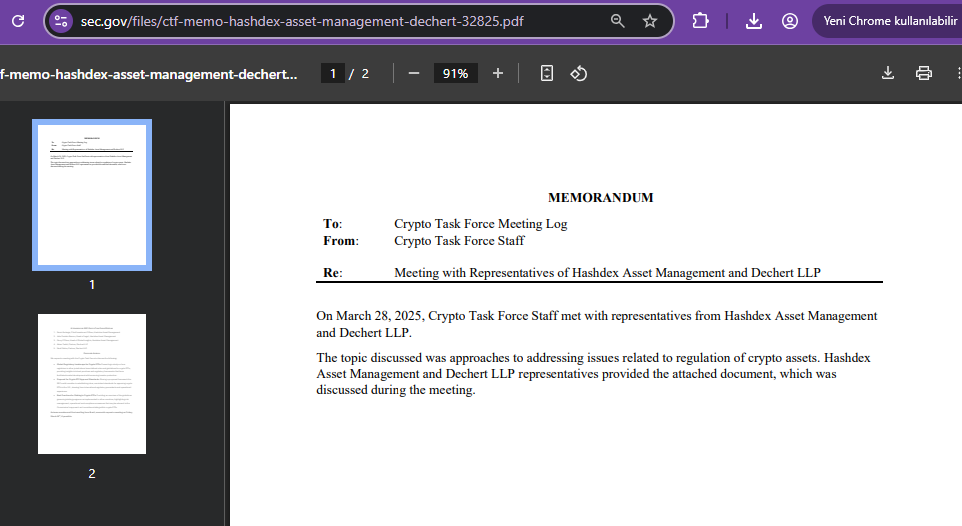Zoom out the PDF with minus
The image size is (962, 526).
coord(414,74)
